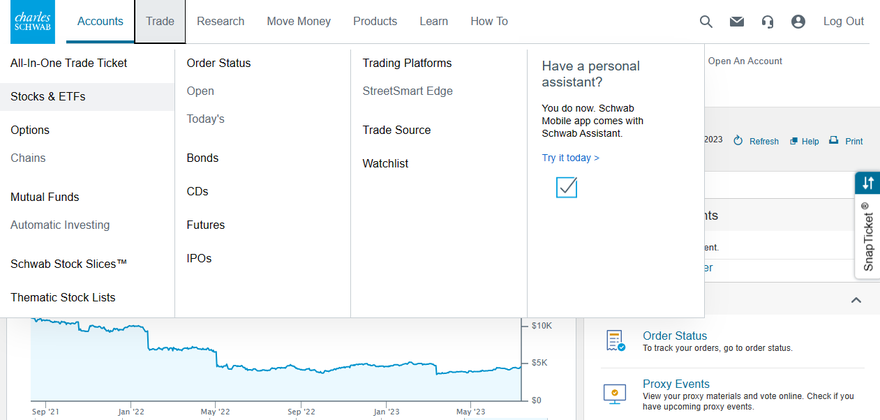Click the Refresh text link
Screen dimensions: 880x420
click(x=764, y=141)
